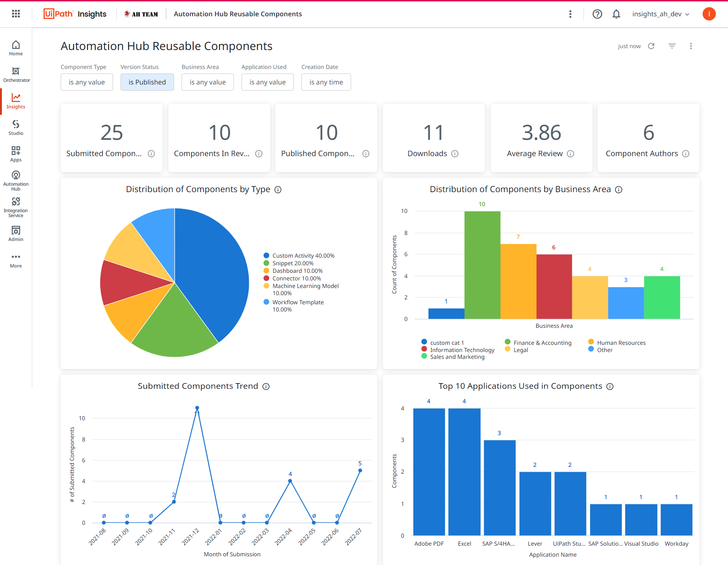The height and width of the screenshot is (565, 728).
Task: Click info icon on Components In Review tile
Action: pos(259,153)
